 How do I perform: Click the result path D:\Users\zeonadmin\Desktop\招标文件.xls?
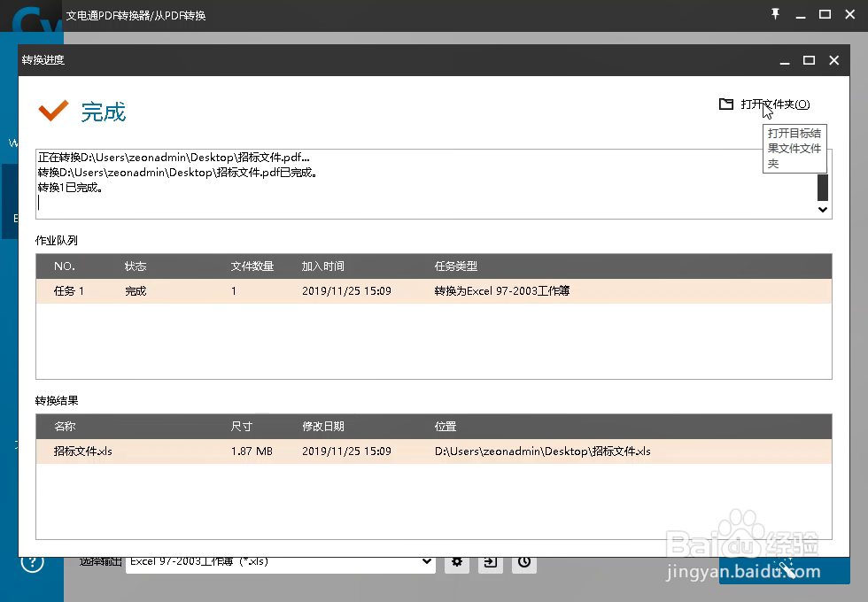542,451
